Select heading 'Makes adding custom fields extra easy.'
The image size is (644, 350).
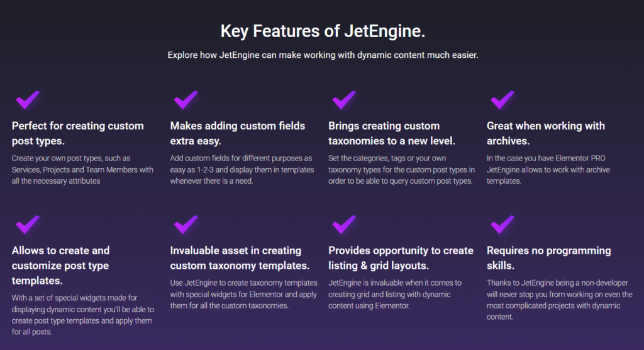(x=237, y=133)
